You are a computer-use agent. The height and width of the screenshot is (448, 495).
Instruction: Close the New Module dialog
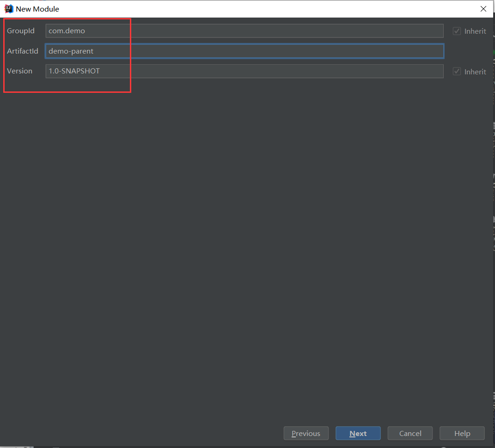point(483,9)
